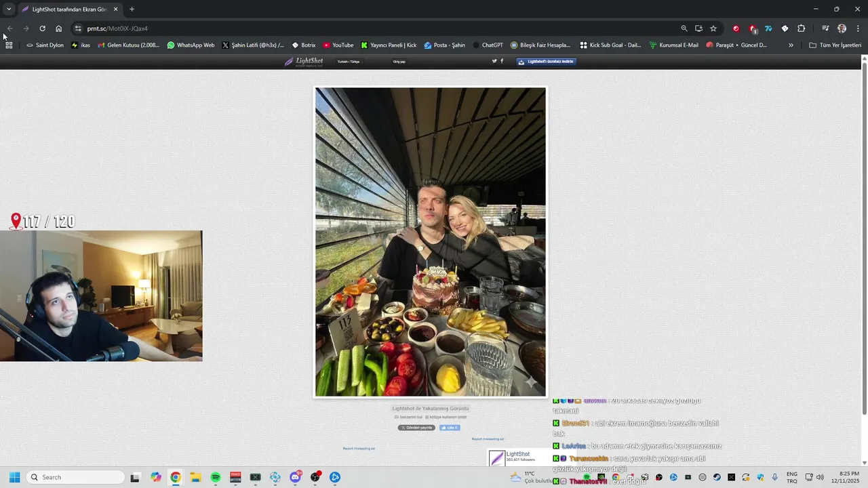Open Discord from the taskbar
Screen dimensions: 868x488
(295, 477)
